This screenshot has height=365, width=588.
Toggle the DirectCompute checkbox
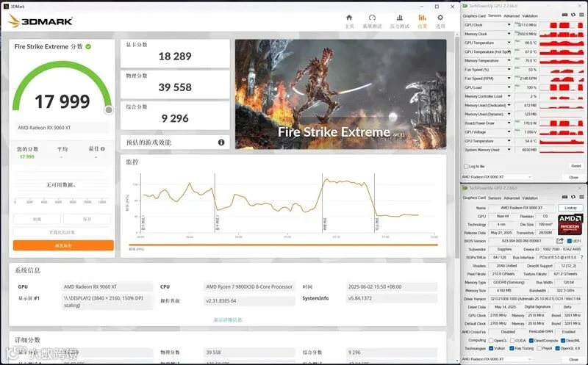(531, 341)
